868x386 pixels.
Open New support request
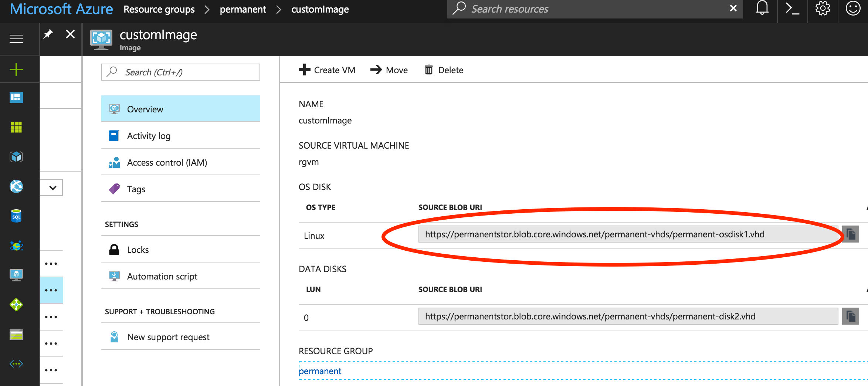(x=181, y=337)
